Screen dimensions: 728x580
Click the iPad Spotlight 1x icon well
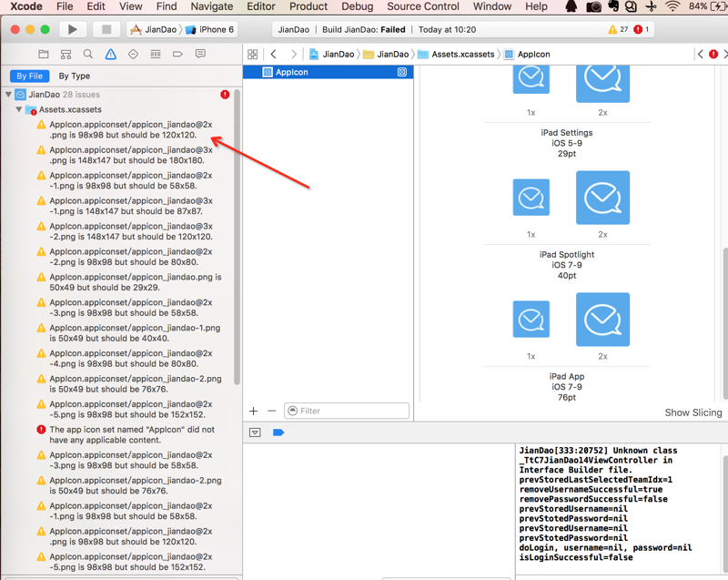click(531, 198)
